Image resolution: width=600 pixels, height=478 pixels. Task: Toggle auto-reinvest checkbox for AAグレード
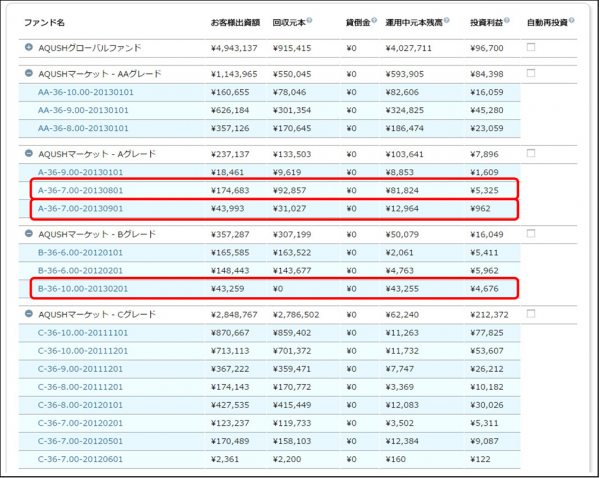pos(531,73)
